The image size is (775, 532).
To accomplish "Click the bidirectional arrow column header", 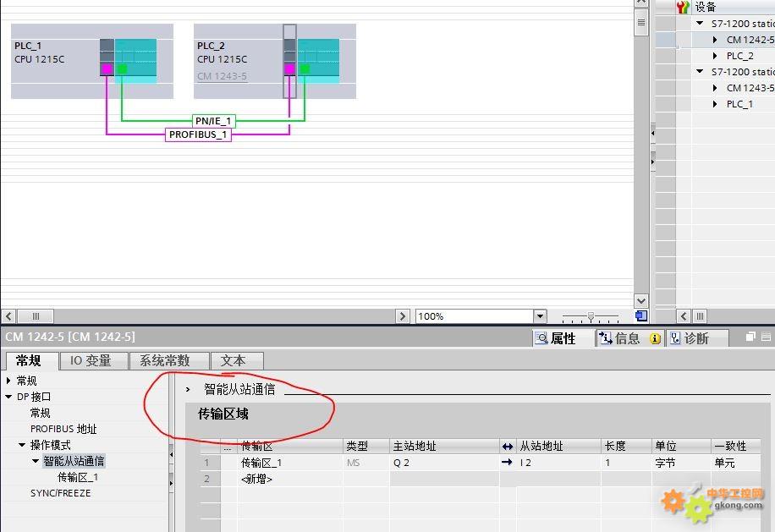I will click(508, 447).
